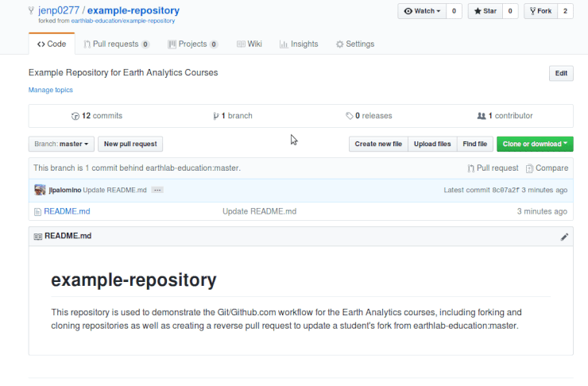Star this repository
588x386 pixels.
[485, 11]
